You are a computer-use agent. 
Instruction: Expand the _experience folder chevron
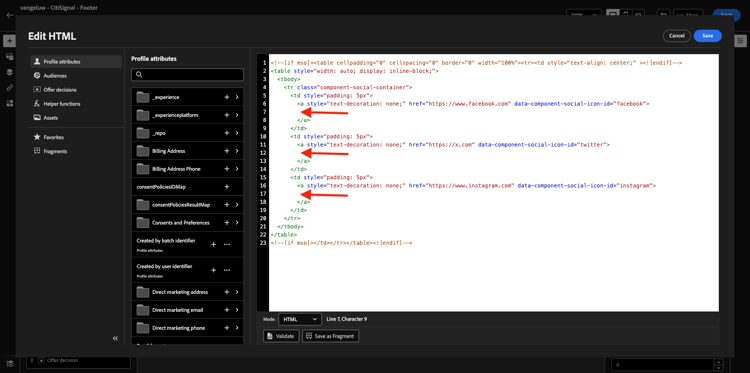click(237, 97)
